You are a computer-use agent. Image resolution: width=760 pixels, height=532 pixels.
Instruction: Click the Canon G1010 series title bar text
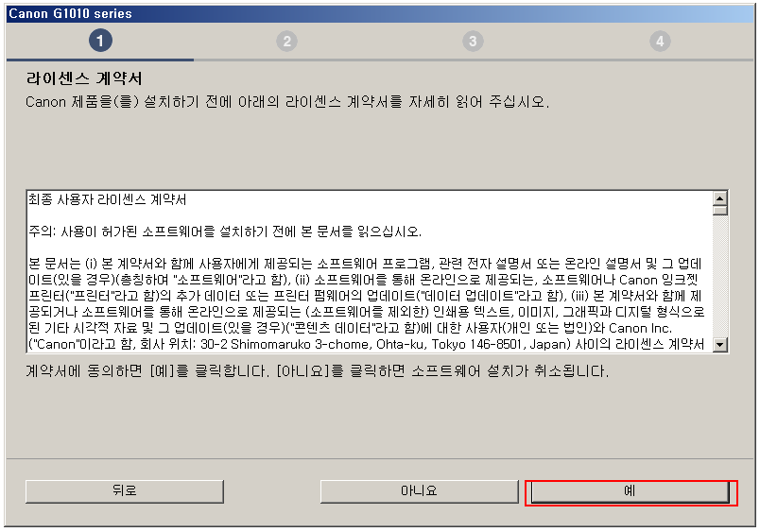(70, 13)
